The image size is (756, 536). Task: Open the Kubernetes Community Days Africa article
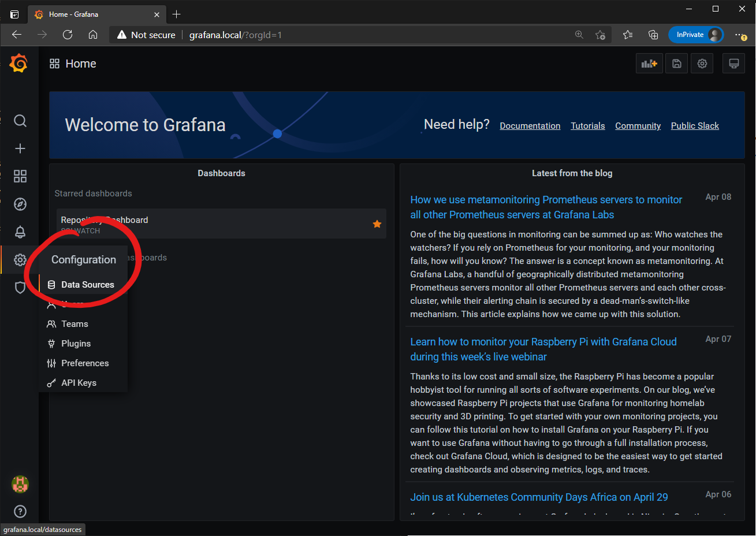539,497
